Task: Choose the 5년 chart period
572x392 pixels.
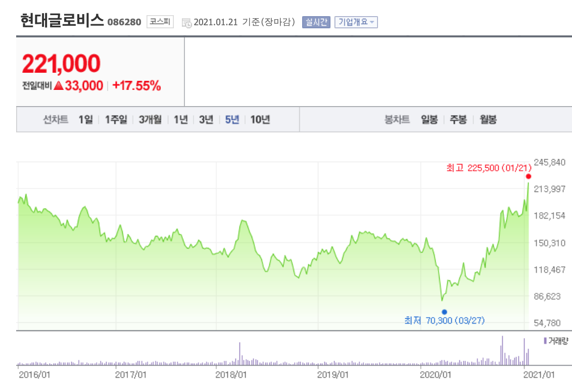Action: pos(232,120)
